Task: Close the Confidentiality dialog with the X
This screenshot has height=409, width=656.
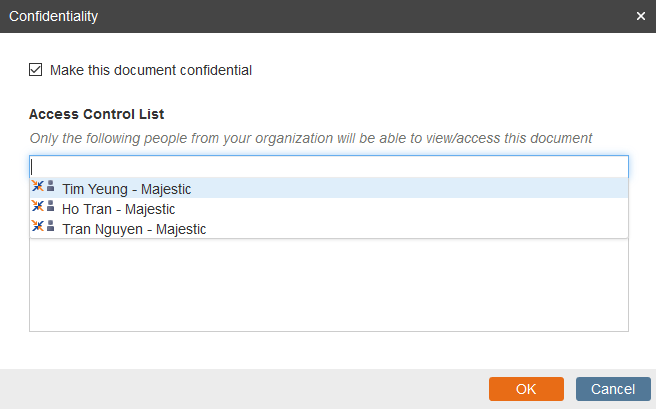Action: [641, 16]
